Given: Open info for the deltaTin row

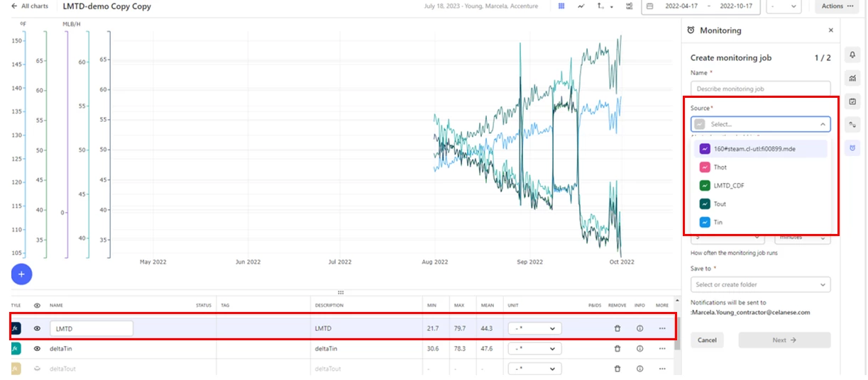Looking at the screenshot, I should [x=639, y=349].
